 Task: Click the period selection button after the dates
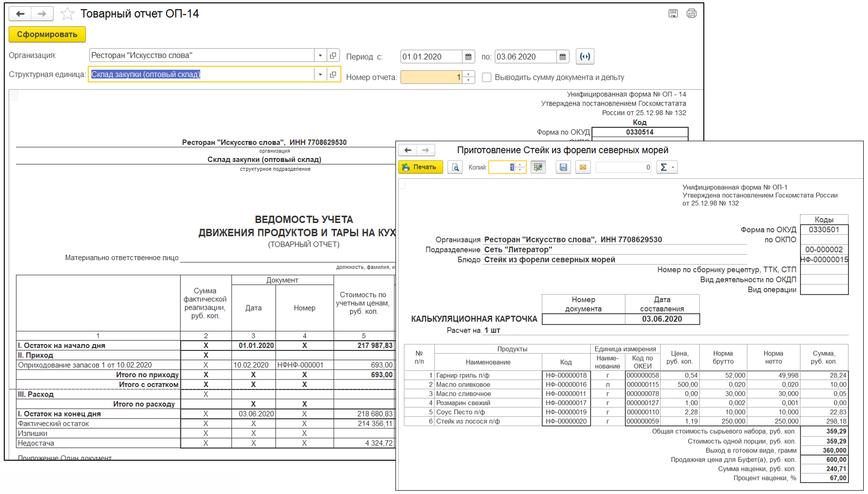click(x=585, y=57)
